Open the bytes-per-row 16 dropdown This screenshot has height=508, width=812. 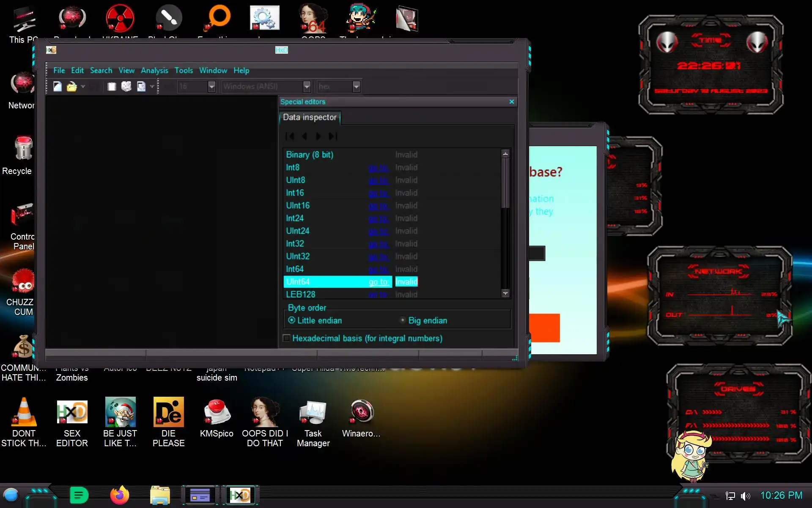point(212,87)
